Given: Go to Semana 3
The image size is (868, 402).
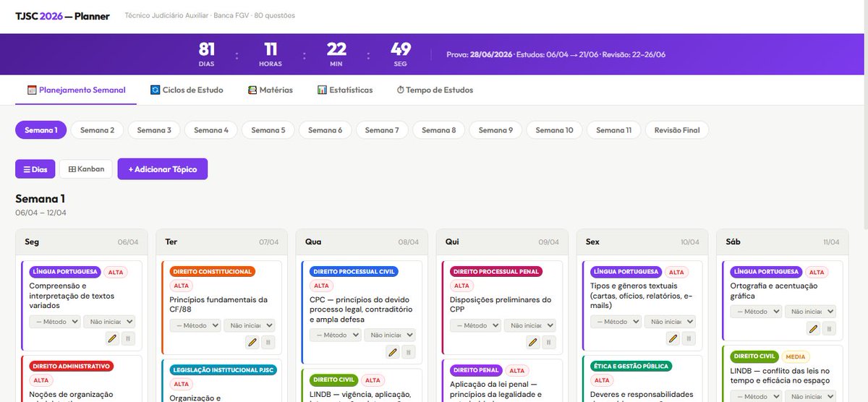Looking at the screenshot, I should coord(154,130).
